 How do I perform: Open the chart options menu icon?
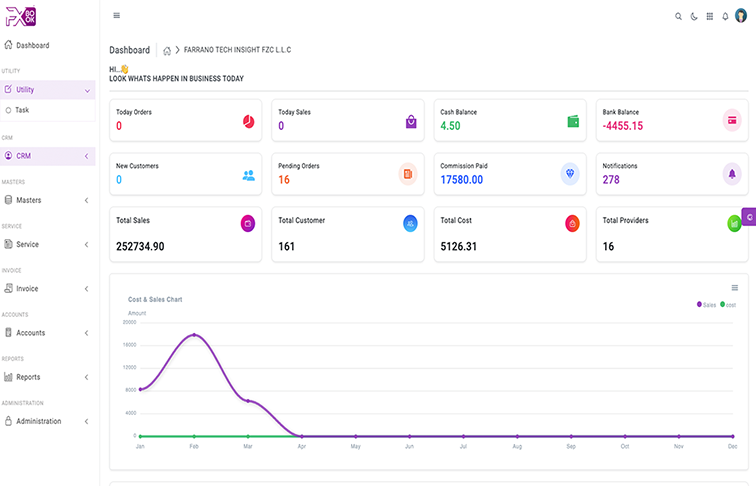(735, 288)
